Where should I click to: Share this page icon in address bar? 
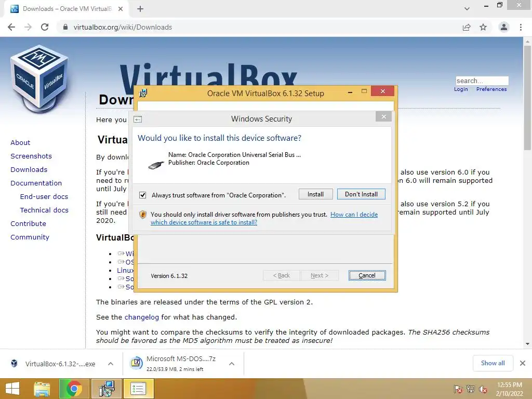tap(467, 27)
